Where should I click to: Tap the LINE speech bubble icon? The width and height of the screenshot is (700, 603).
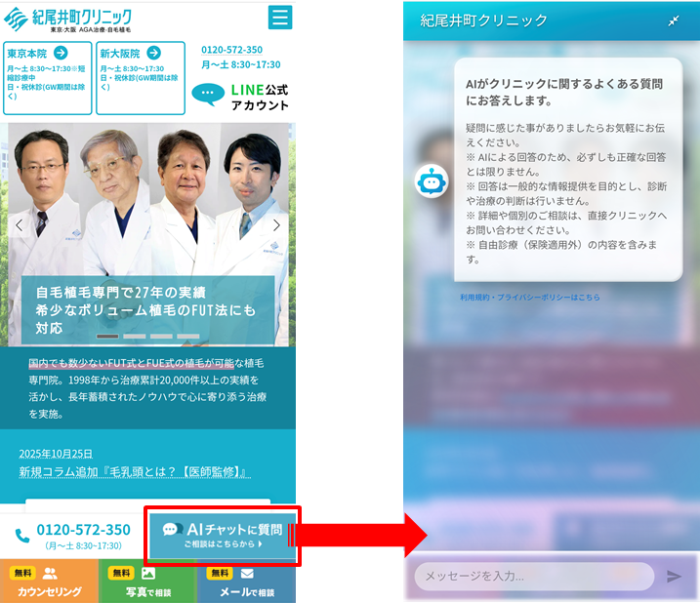(208, 95)
